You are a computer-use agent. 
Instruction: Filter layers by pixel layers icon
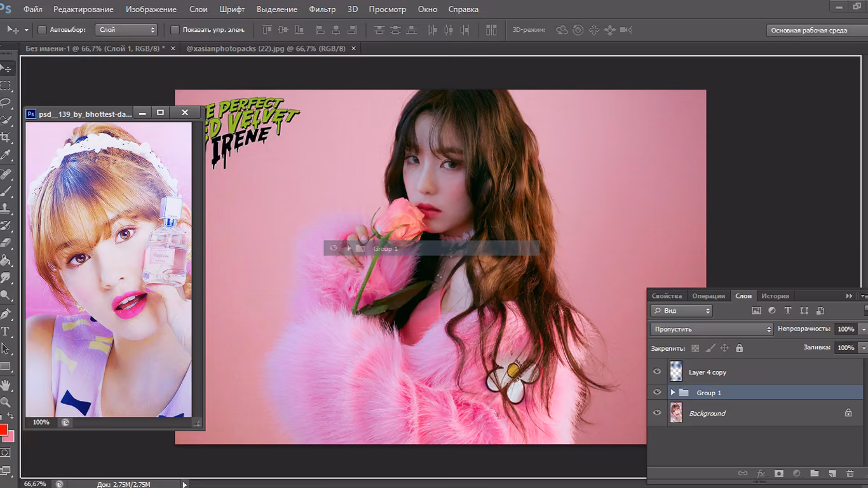pos(756,311)
